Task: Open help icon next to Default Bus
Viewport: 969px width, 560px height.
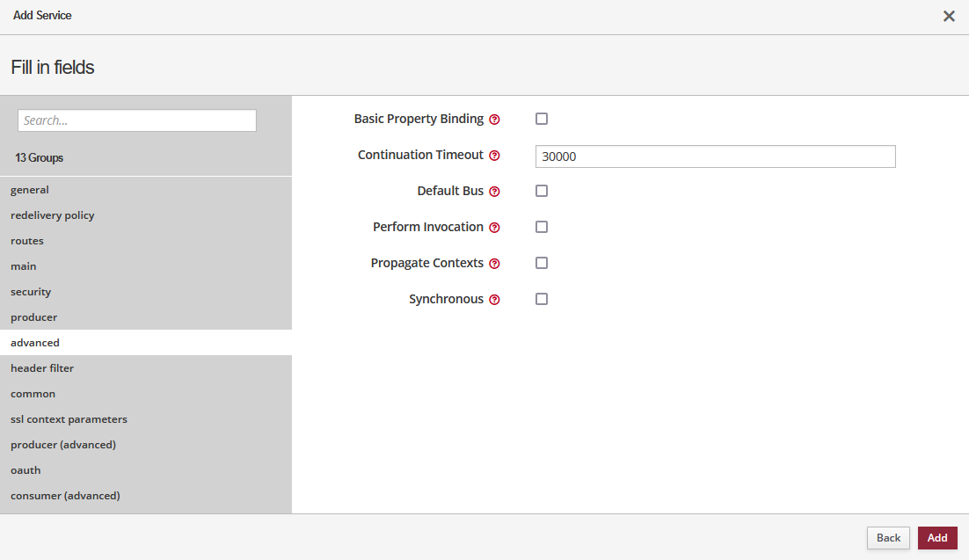Action: [x=494, y=192]
